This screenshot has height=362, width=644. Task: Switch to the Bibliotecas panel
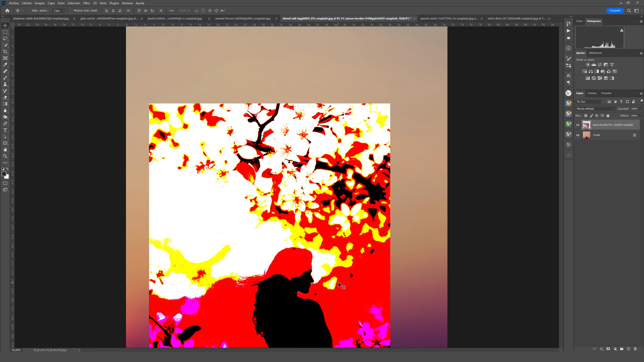click(595, 53)
